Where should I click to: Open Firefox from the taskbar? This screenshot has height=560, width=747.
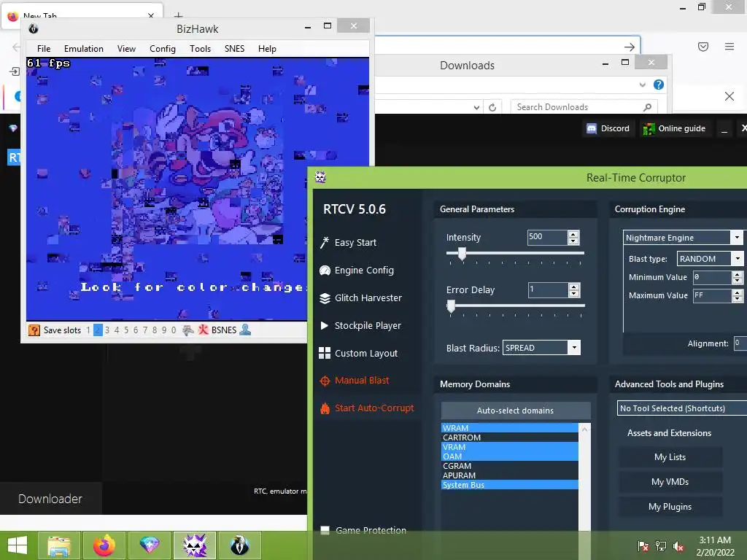pos(104,545)
